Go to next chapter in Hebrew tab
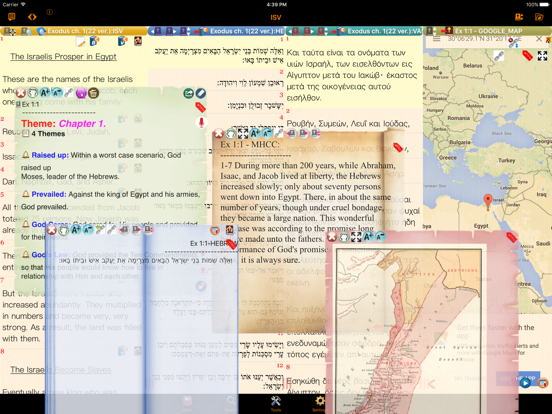This screenshot has height=414, width=552. click(x=170, y=31)
